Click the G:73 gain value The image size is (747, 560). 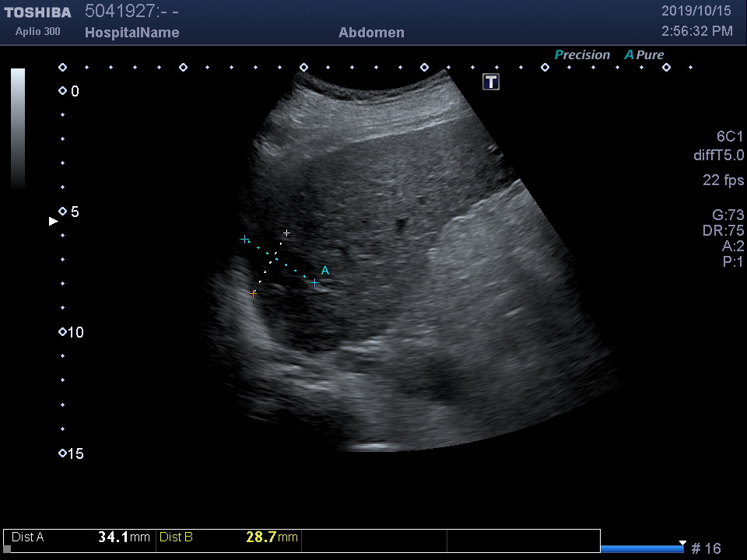point(728,215)
